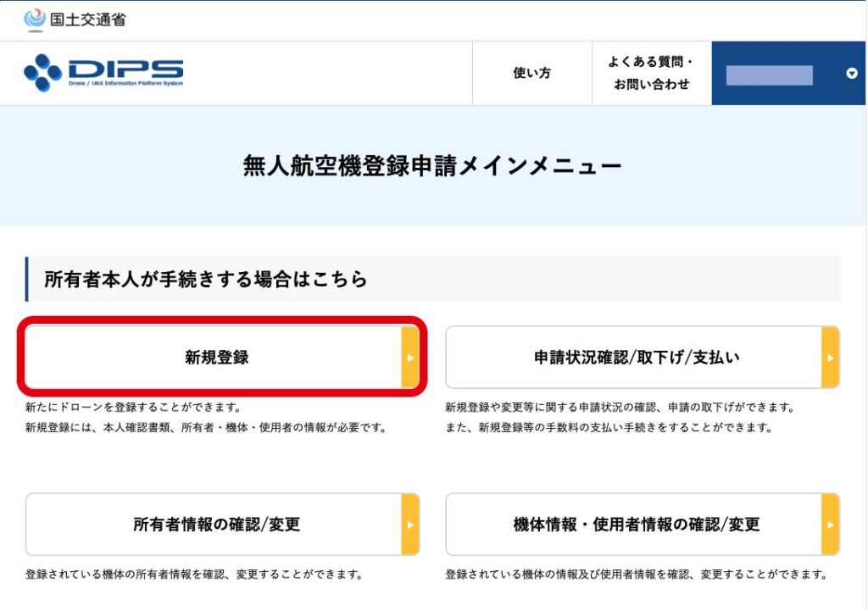The image size is (868, 611).
Task: Click text また、新規登録等の手数料の支払い手続きをすることができます。
Action: click(609, 427)
